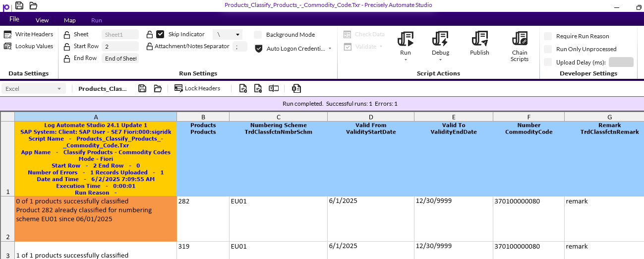
Task: Click the Valid From header cell
Action: 371,159
